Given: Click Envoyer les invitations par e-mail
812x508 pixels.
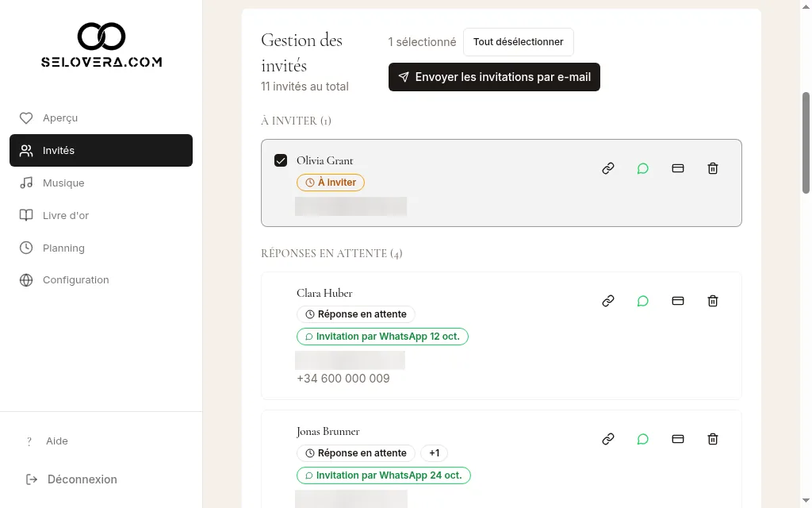Looking at the screenshot, I should point(494,77).
